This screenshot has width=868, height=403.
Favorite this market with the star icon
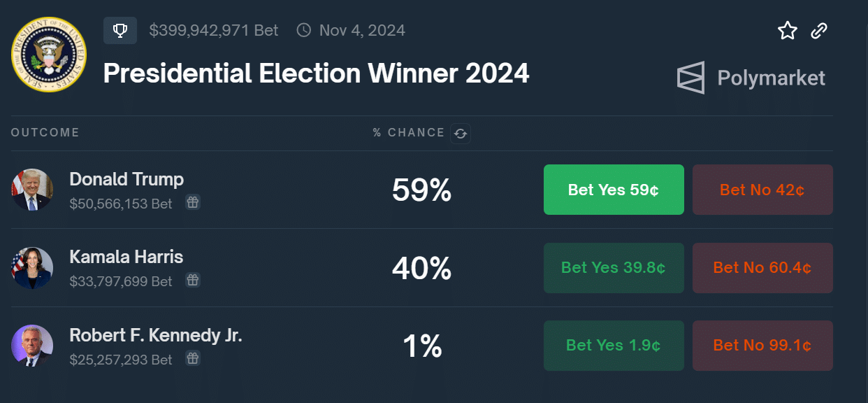(x=788, y=31)
